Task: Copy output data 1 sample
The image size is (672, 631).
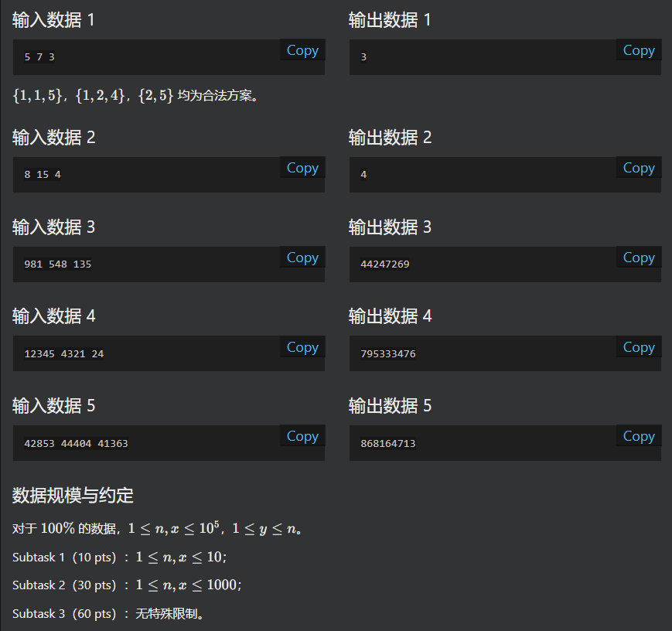Action: click(639, 49)
